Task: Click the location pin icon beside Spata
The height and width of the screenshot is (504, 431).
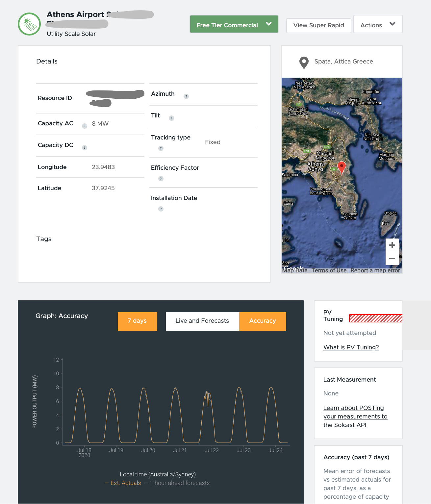Action: tap(304, 63)
